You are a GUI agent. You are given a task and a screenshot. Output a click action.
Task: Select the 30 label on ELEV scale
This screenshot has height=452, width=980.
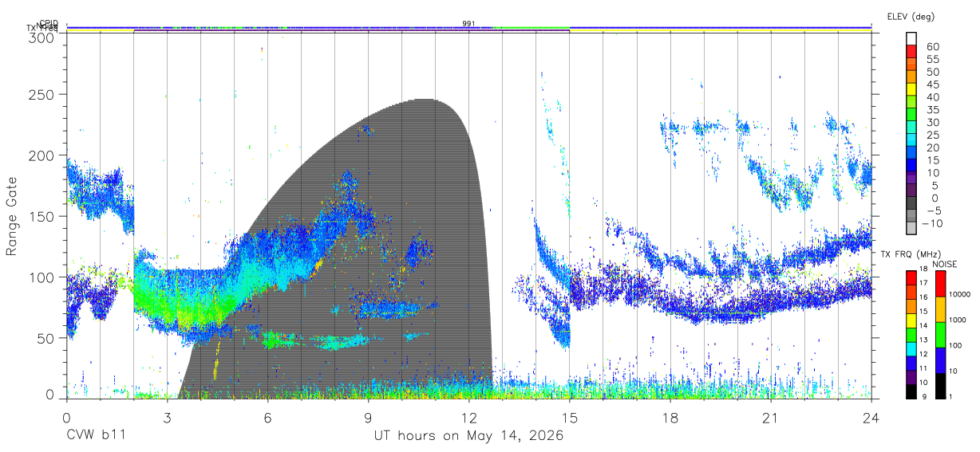931,122
